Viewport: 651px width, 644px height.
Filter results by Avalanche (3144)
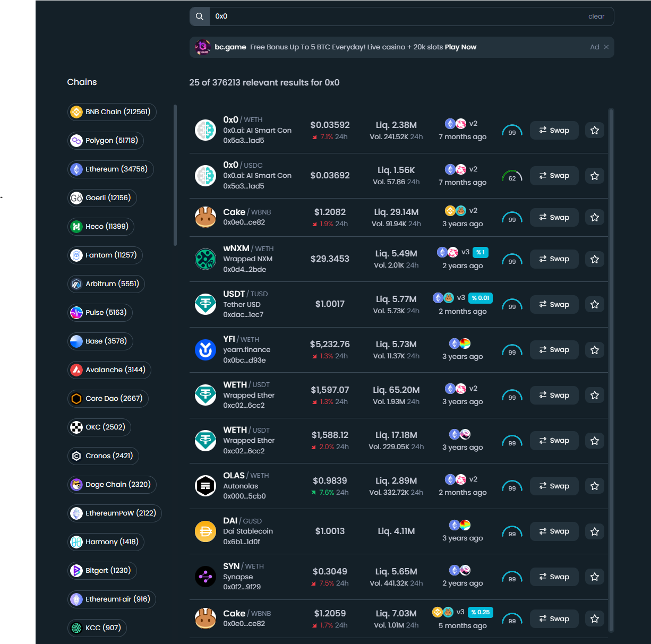coord(109,370)
